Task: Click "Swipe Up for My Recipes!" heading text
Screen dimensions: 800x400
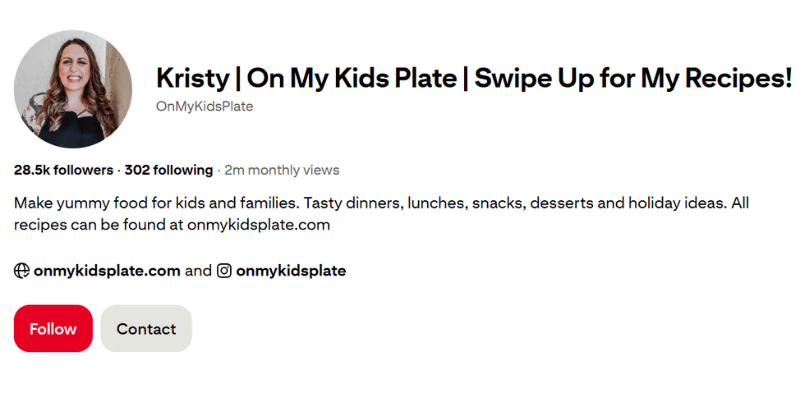Action: pyautogui.click(x=633, y=79)
